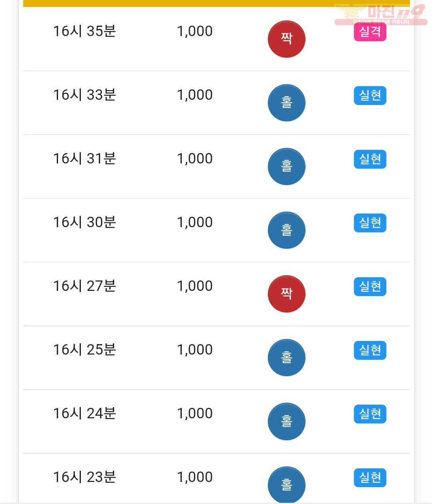This screenshot has width=432, height=504.
Task: Click the 마진 watermark logo at top right
Action: pyautogui.click(x=380, y=14)
